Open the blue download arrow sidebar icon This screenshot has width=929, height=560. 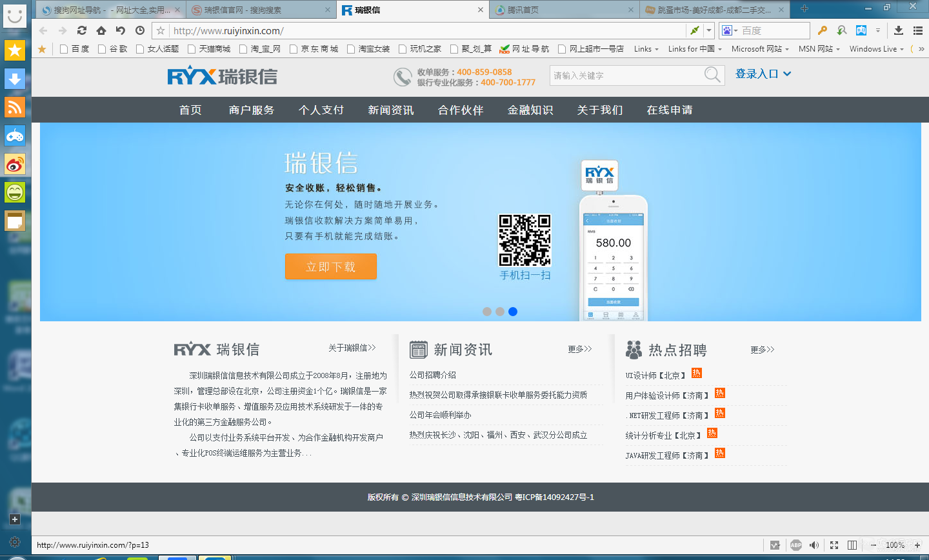tap(15, 79)
